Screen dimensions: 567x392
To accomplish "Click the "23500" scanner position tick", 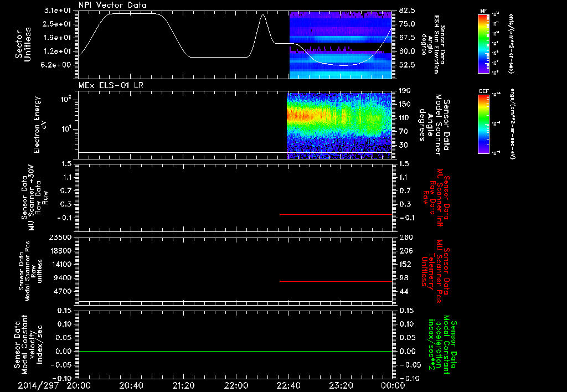I will (60, 237).
